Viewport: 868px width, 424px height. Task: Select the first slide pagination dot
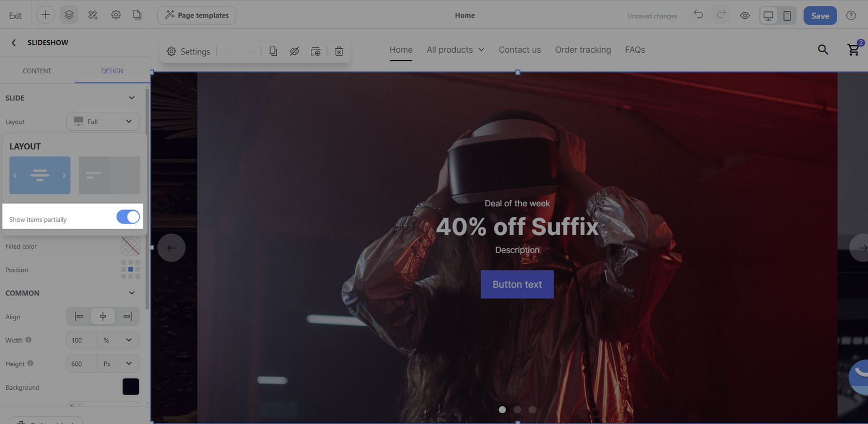click(502, 410)
